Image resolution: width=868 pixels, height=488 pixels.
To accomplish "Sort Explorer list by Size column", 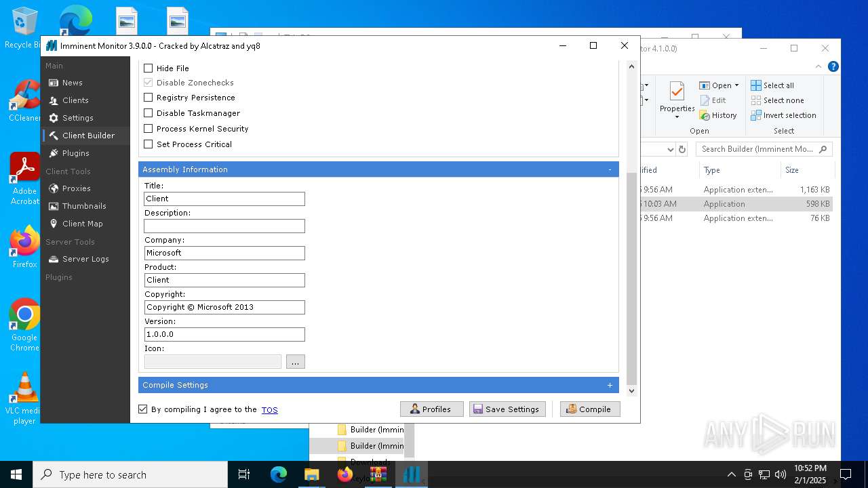I will click(x=806, y=170).
